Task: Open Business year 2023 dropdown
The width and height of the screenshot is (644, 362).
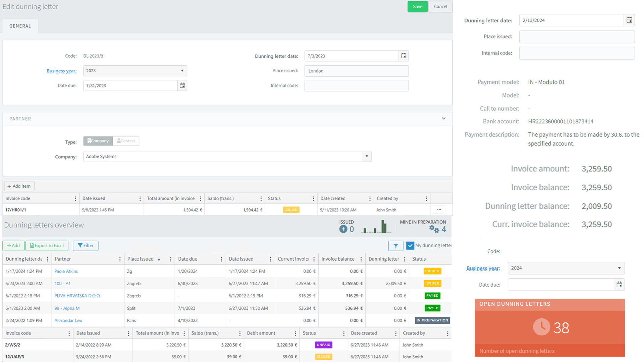Action: [135, 71]
